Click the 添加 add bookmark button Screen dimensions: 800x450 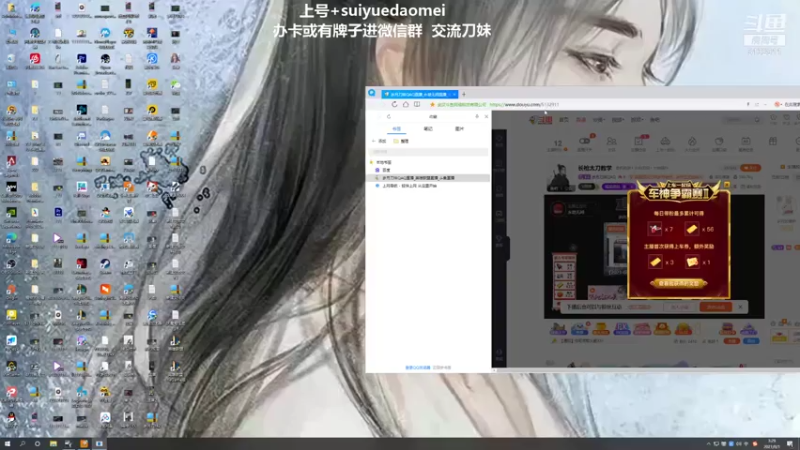[380, 141]
